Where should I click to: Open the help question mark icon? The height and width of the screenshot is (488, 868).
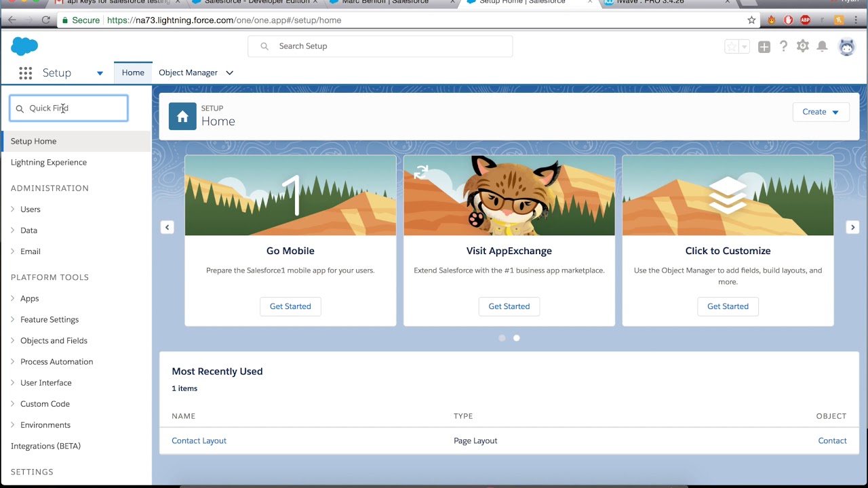coord(783,46)
